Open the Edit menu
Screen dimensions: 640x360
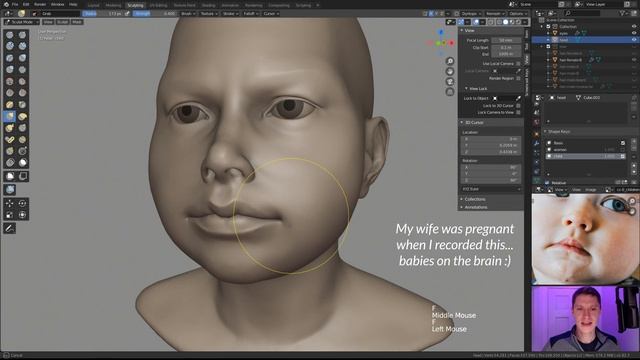pyautogui.click(x=26, y=4)
